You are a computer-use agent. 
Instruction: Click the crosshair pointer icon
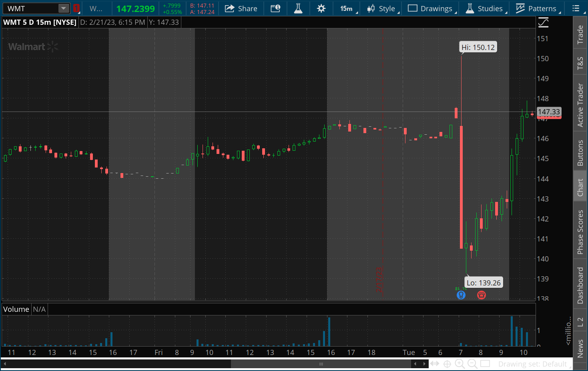[448, 364]
